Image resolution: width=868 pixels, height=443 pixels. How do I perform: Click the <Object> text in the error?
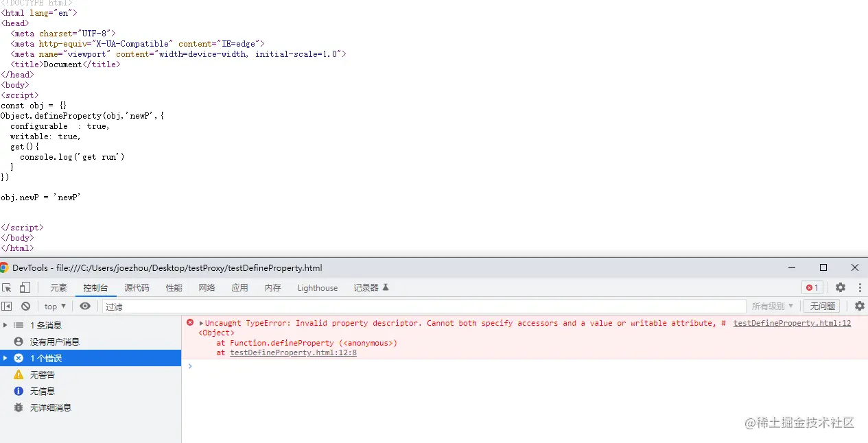pos(216,333)
